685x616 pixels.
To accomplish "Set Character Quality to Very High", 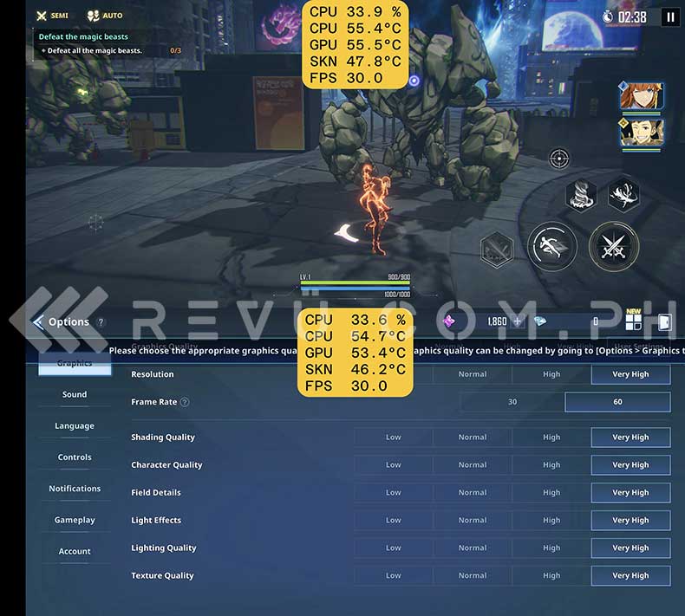I will tap(631, 465).
